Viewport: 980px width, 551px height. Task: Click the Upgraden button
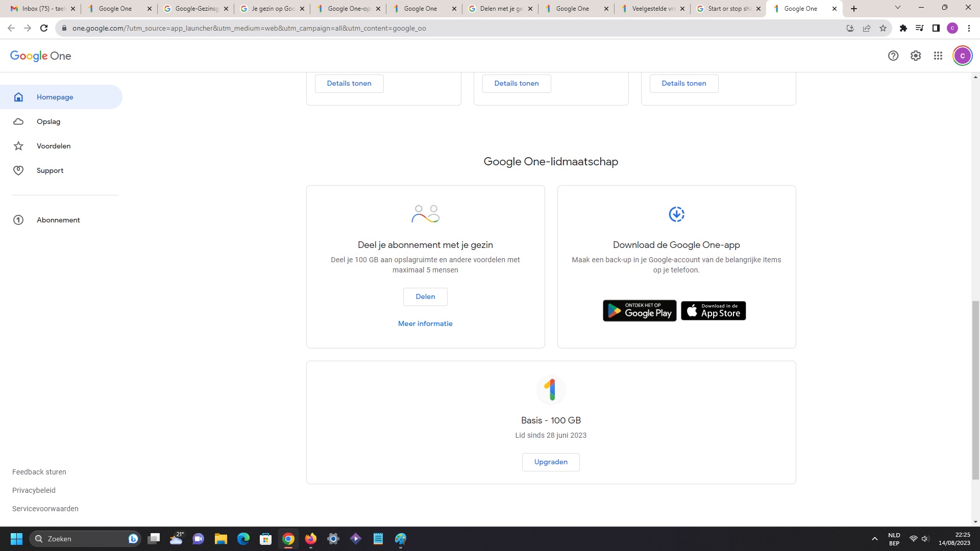point(551,462)
